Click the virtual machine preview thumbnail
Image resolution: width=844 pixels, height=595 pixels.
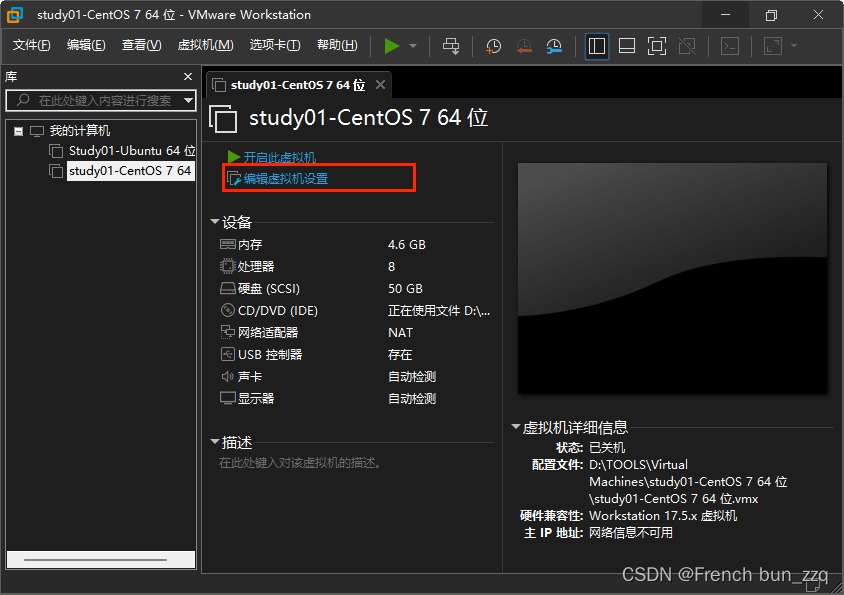(x=672, y=278)
